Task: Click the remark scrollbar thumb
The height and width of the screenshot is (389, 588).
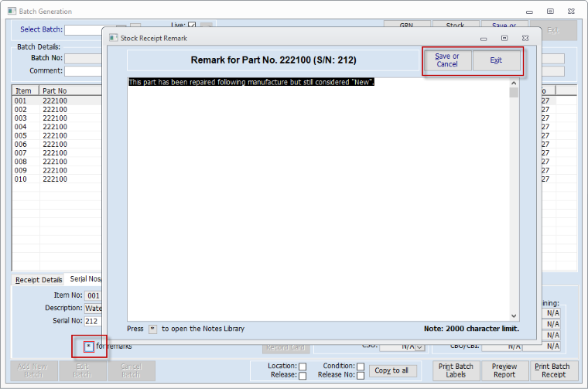Action: click(514, 93)
